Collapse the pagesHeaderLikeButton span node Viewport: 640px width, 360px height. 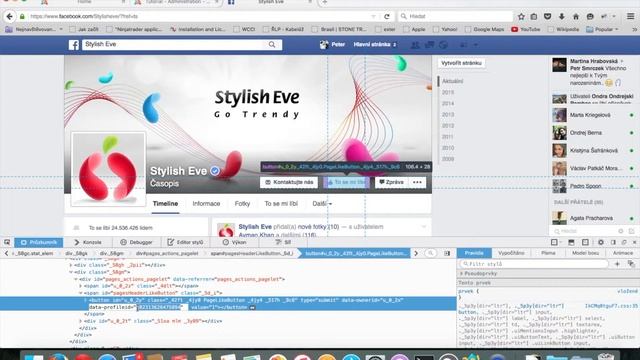coord(80,293)
